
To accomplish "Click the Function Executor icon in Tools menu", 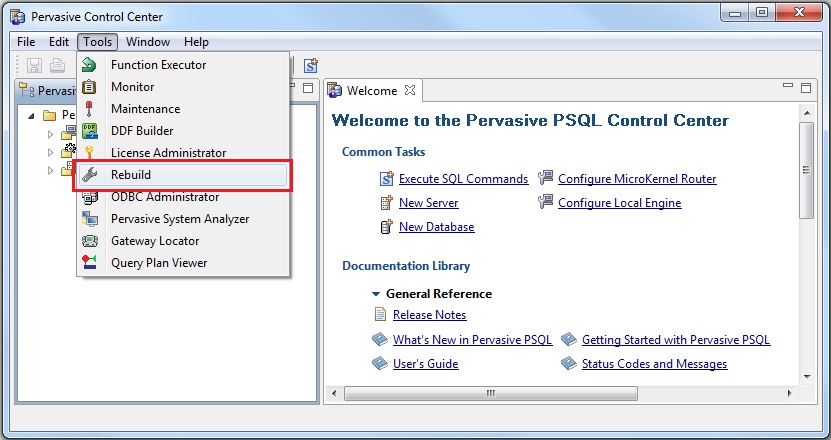I will [x=90, y=65].
